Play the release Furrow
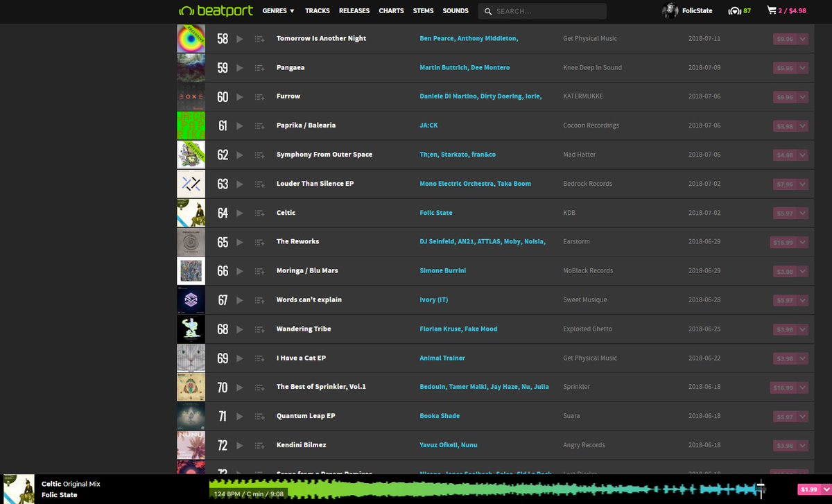 pyautogui.click(x=240, y=97)
